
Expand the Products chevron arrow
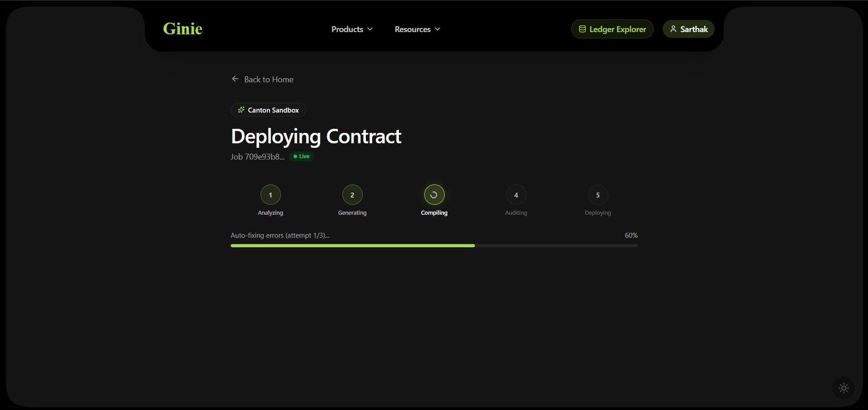[x=370, y=29]
